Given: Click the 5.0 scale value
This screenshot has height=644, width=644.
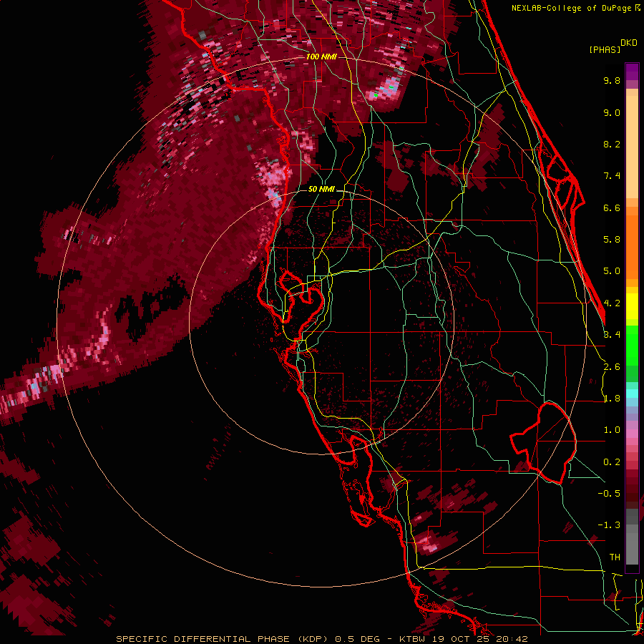Looking at the screenshot, I should (x=612, y=271).
